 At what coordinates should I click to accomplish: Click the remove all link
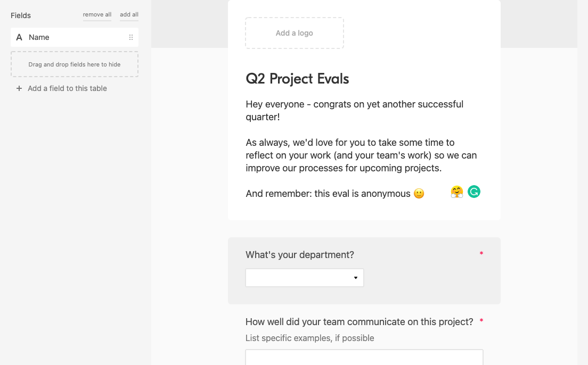point(97,14)
